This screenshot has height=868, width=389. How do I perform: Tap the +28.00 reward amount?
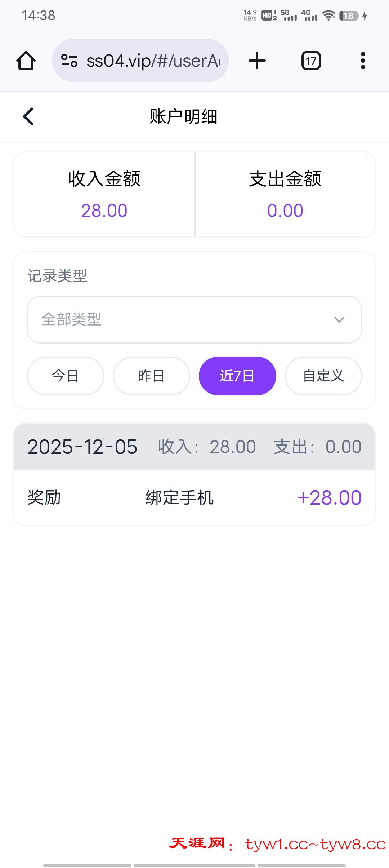329,498
